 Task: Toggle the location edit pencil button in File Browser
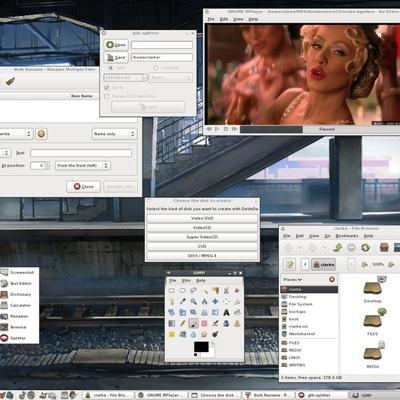pyautogui.click(x=290, y=264)
